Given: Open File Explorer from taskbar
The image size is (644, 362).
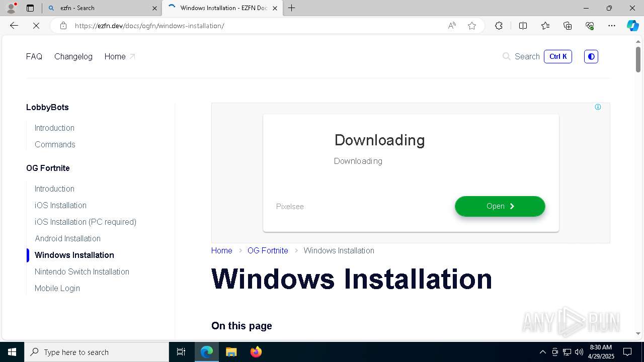Looking at the screenshot, I should 231,352.
